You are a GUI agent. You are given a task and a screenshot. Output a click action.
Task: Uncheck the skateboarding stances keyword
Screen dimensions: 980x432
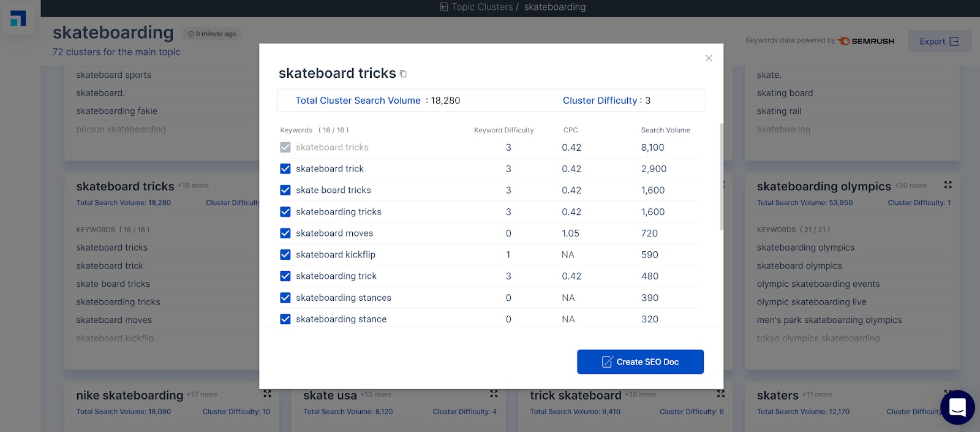285,298
